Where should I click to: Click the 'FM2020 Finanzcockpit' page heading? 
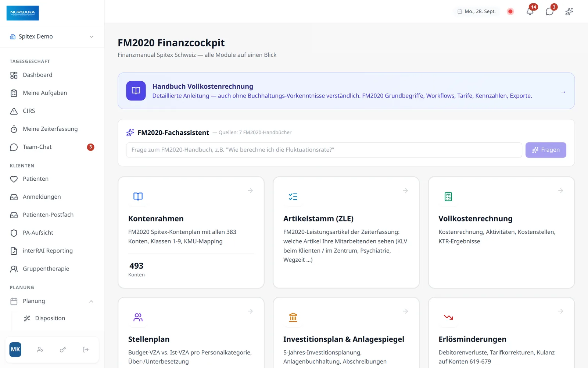[x=171, y=43]
